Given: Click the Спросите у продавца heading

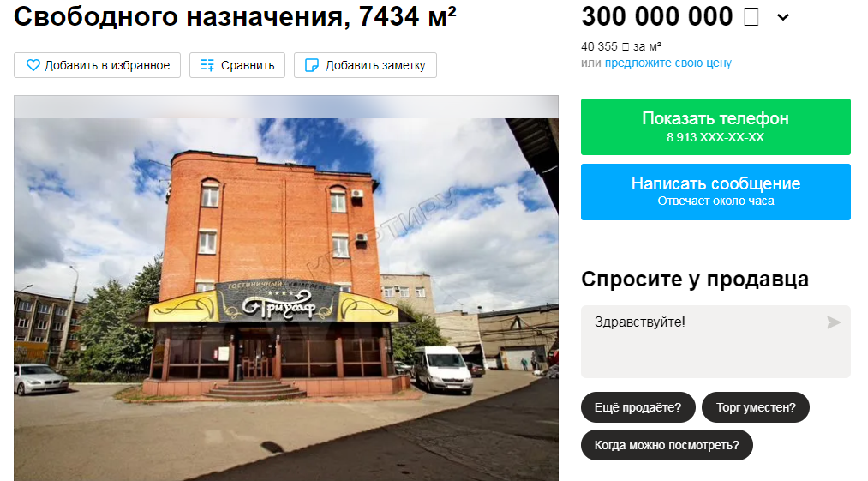Looking at the screenshot, I should click(695, 279).
